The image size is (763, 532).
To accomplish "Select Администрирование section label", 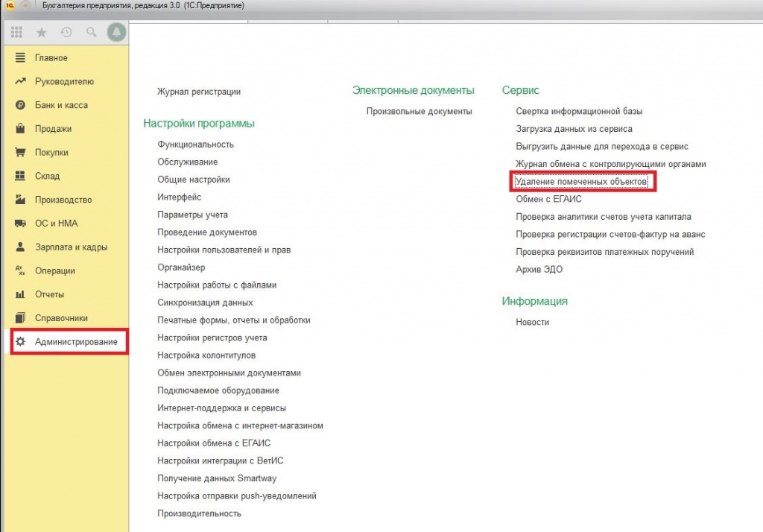I will (x=76, y=342).
